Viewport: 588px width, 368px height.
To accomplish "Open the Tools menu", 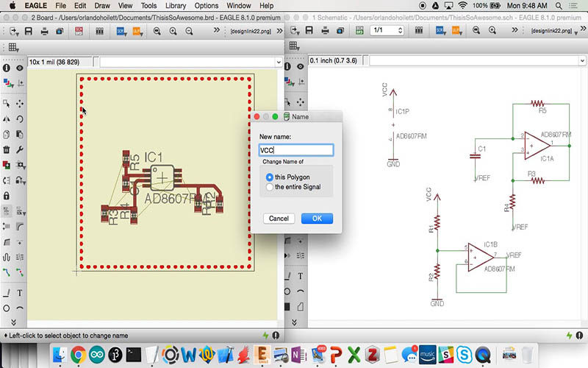I will [148, 6].
